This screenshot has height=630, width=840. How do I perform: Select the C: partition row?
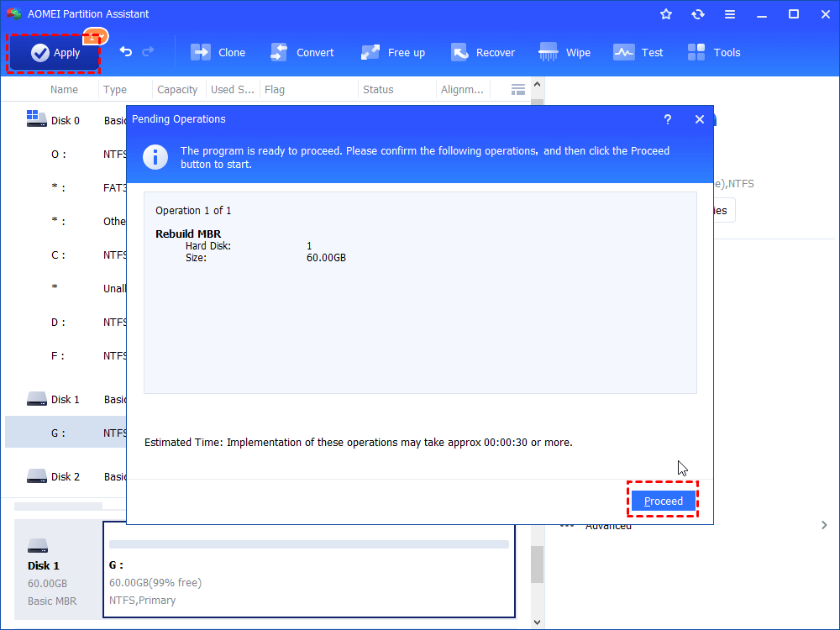click(x=66, y=255)
